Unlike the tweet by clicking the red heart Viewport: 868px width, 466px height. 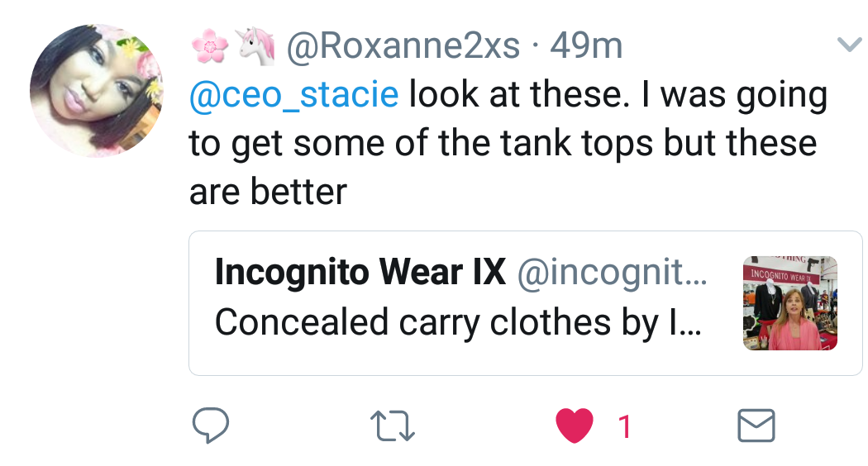coord(574,426)
